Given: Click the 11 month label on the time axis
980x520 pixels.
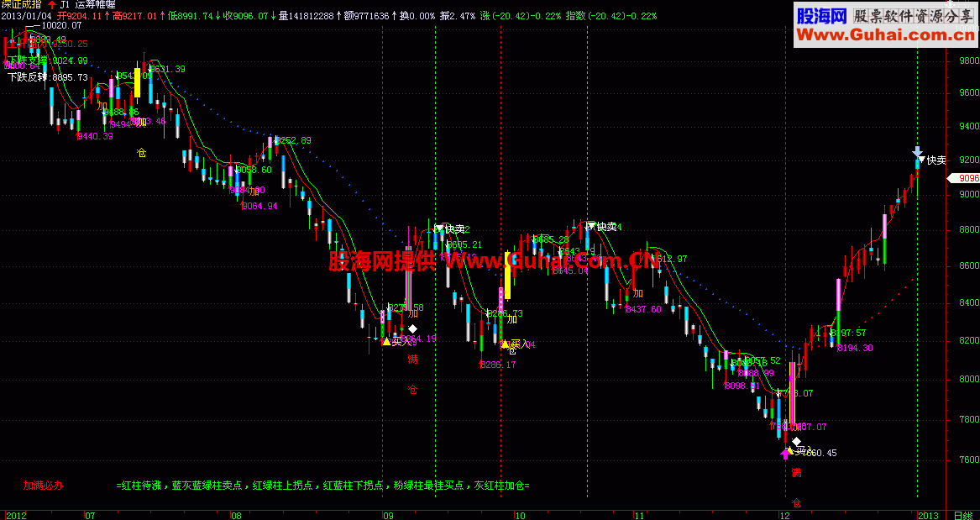Looking at the screenshot, I should click(639, 516).
